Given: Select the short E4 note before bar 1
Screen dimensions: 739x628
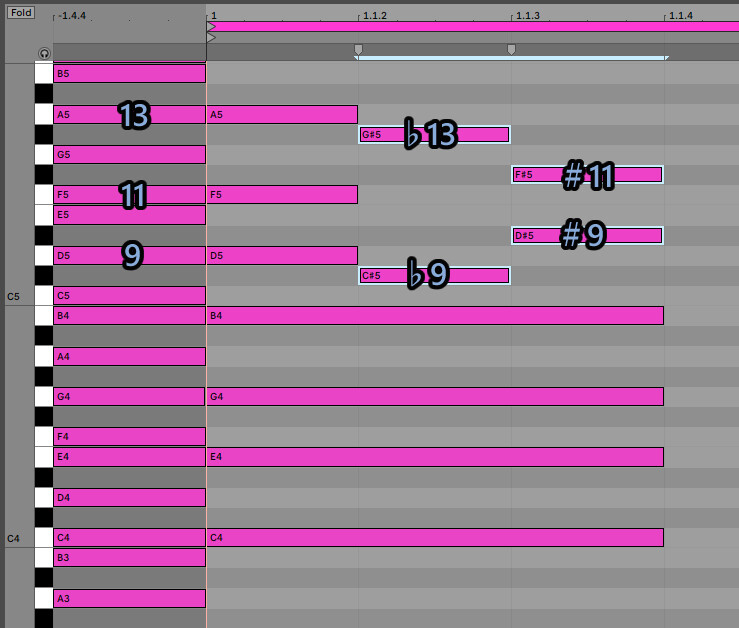Looking at the screenshot, I should point(130,457).
